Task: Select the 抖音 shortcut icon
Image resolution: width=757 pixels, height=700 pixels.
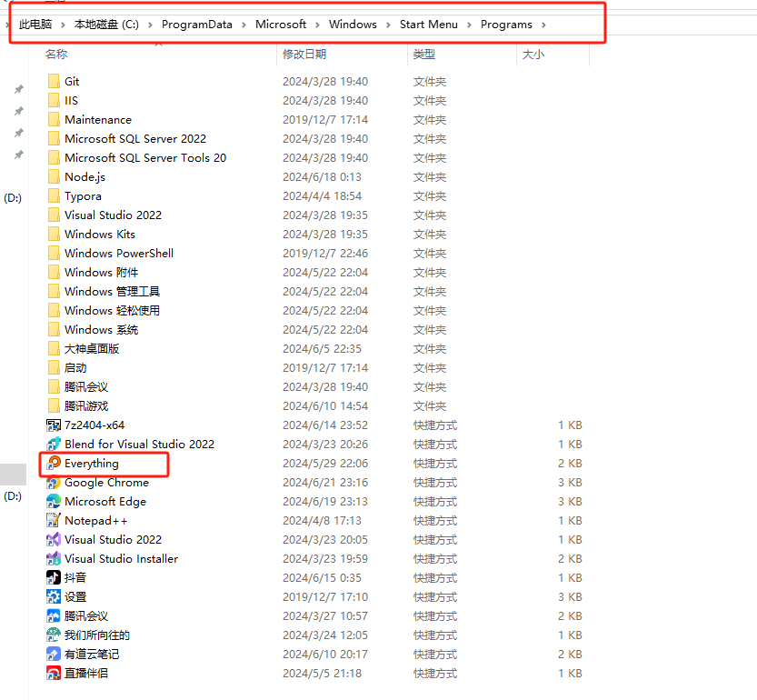Action: [x=54, y=578]
